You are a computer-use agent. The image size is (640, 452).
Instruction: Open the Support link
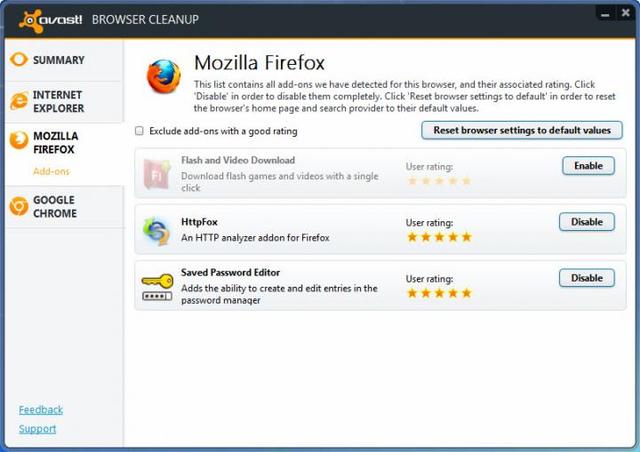(37, 429)
